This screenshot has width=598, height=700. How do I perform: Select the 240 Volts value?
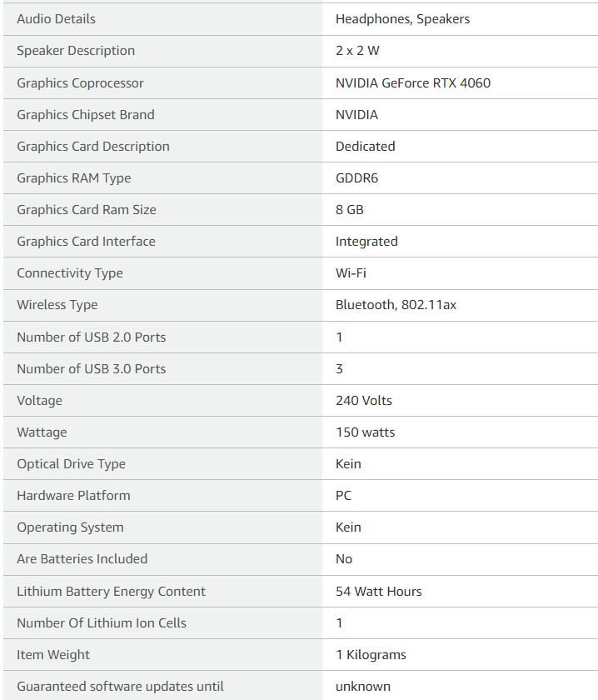pyautogui.click(x=364, y=401)
